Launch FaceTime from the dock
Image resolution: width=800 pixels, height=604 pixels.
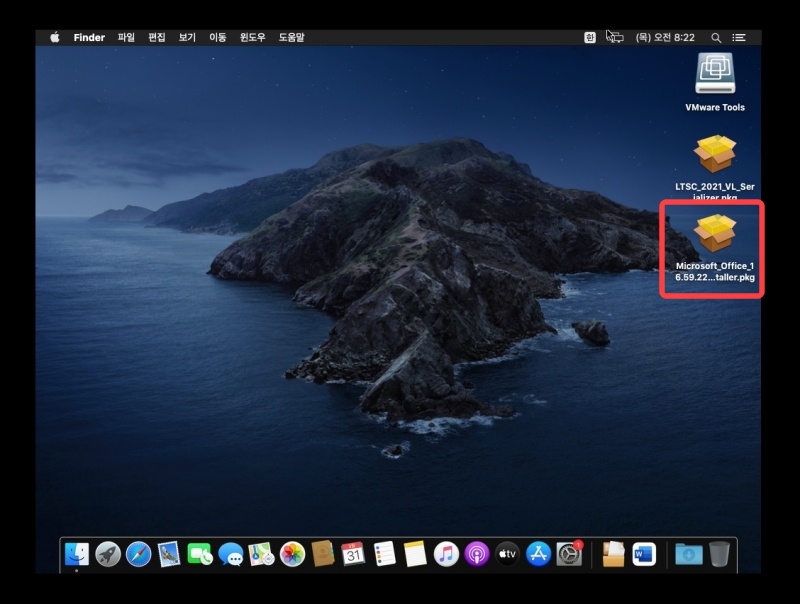(199, 554)
